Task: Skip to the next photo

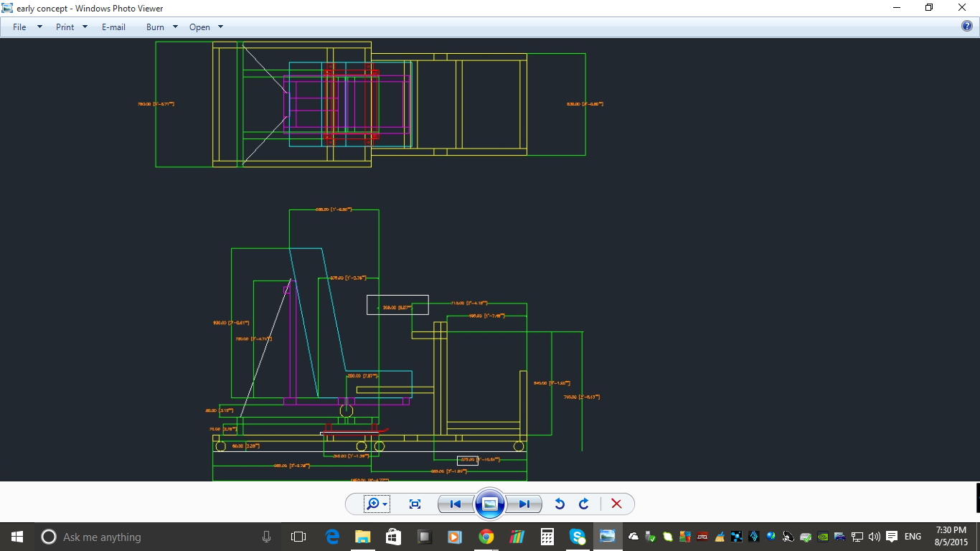Action: tap(524, 504)
